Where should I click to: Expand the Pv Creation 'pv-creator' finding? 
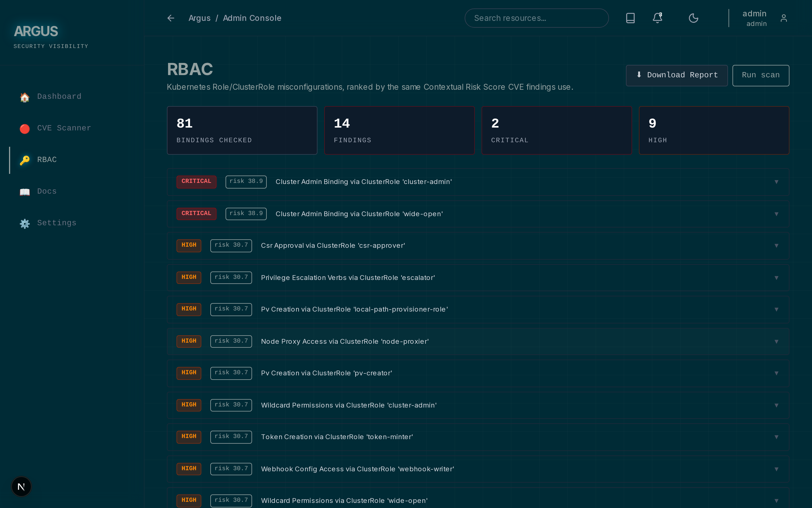pos(478,373)
